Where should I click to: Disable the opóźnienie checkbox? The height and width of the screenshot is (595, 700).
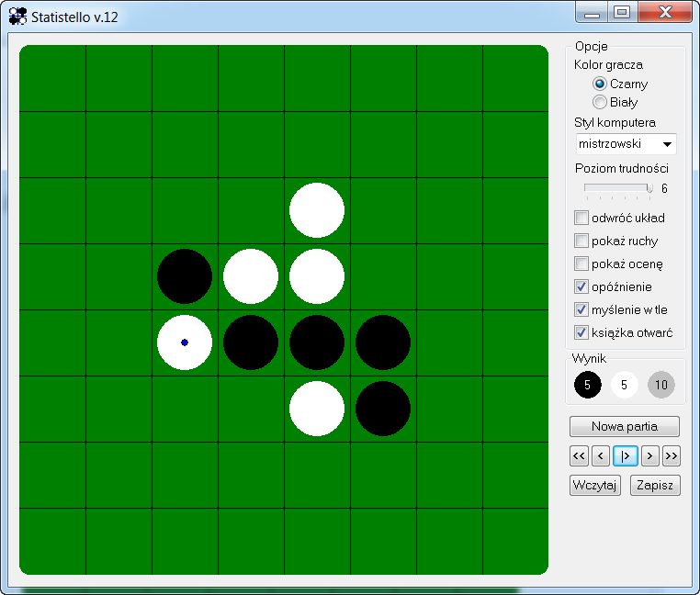pos(581,286)
